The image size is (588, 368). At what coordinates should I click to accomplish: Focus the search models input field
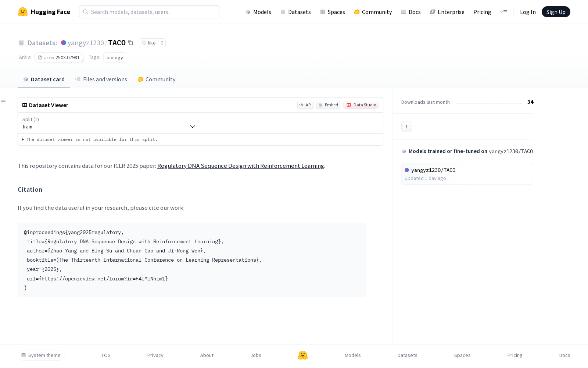coord(150,12)
